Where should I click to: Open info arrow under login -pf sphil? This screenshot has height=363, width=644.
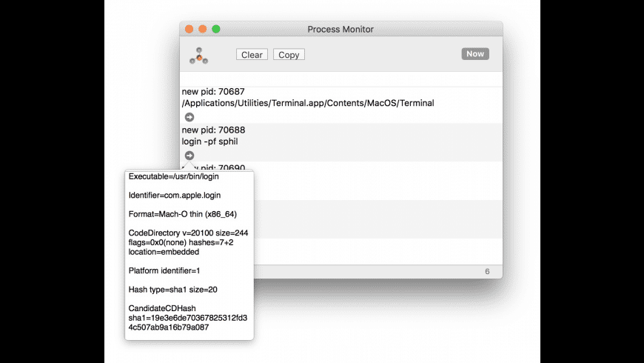click(x=189, y=156)
